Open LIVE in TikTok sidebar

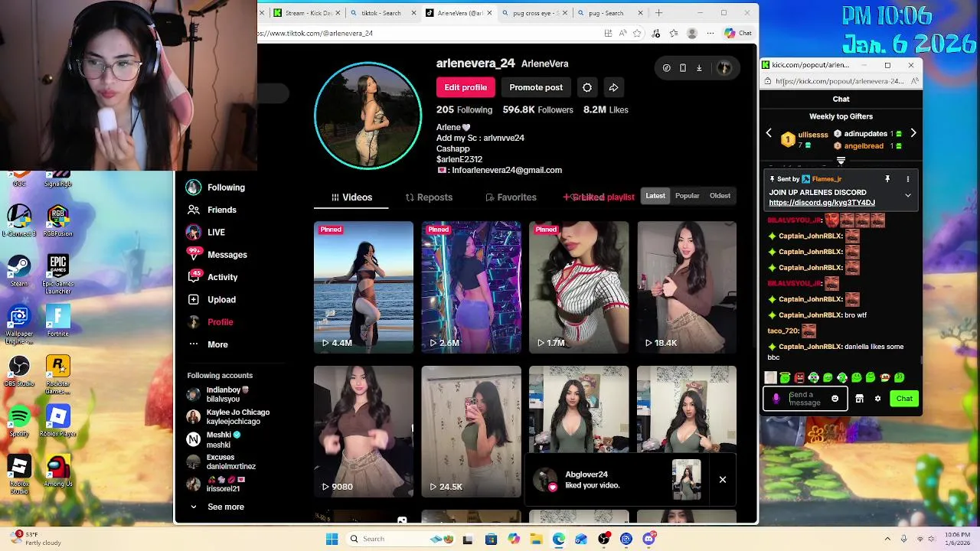pos(206,233)
